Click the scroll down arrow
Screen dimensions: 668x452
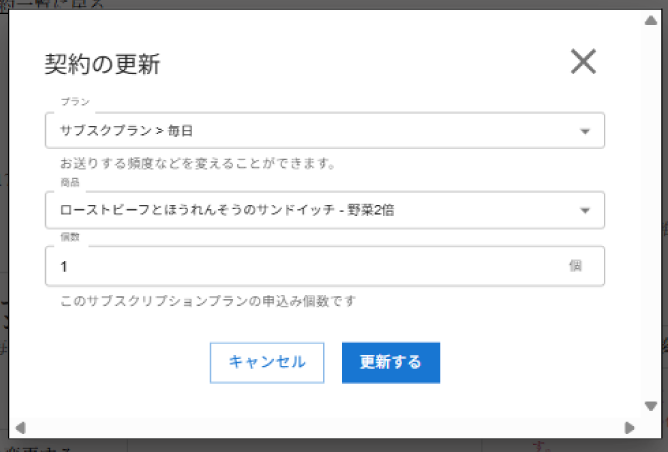650,407
